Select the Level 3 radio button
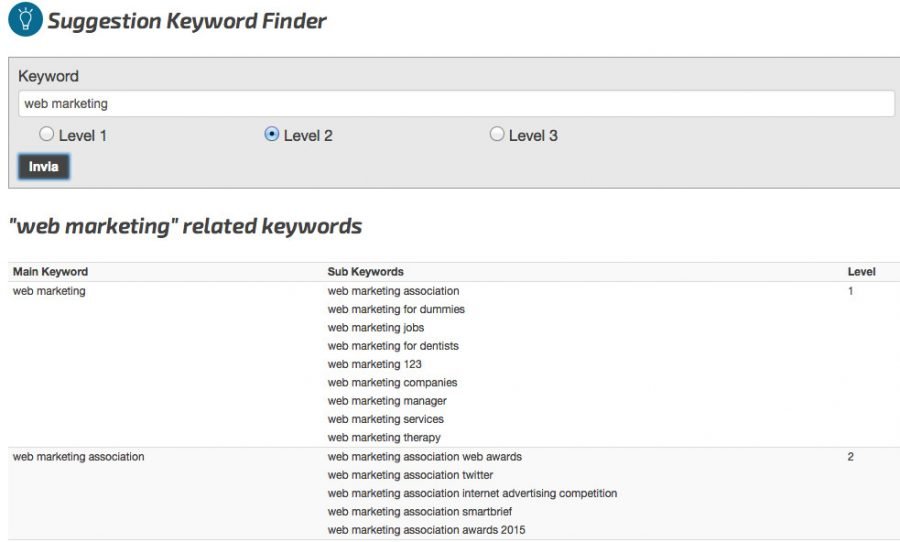900x542 pixels. [x=496, y=134]
